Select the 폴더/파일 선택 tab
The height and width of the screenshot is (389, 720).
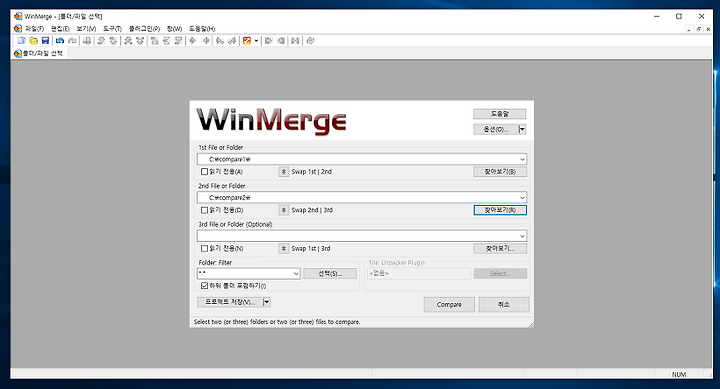[39, 53]
